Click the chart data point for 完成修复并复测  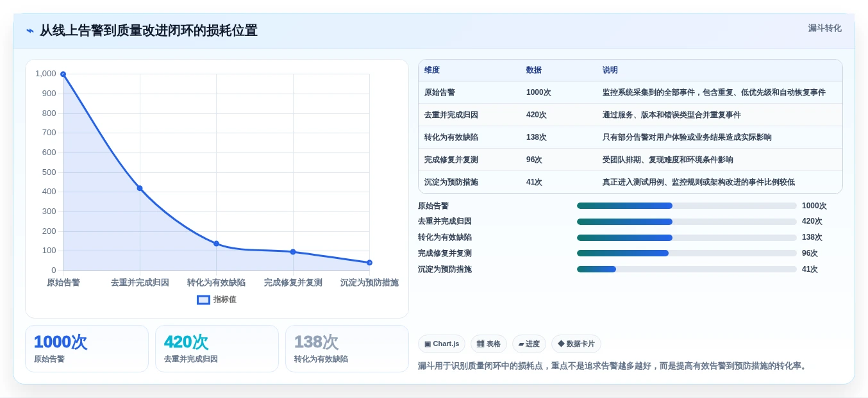tap(293, 252)
